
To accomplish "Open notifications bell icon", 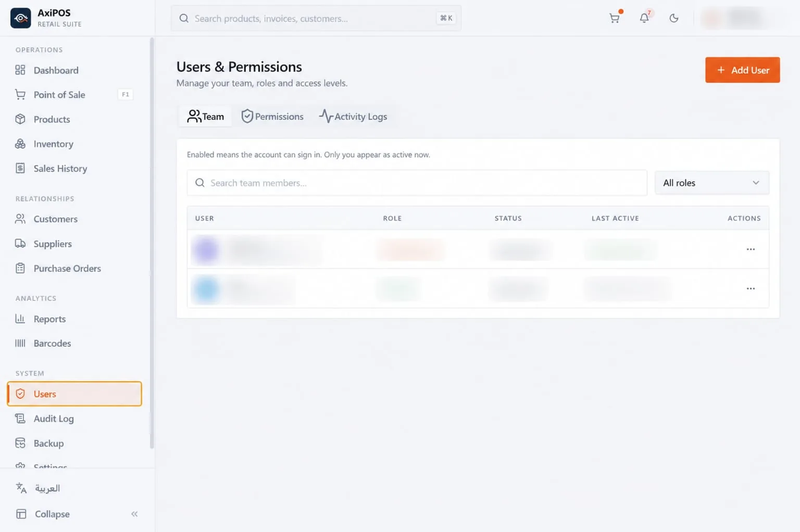I will point(644,18).
